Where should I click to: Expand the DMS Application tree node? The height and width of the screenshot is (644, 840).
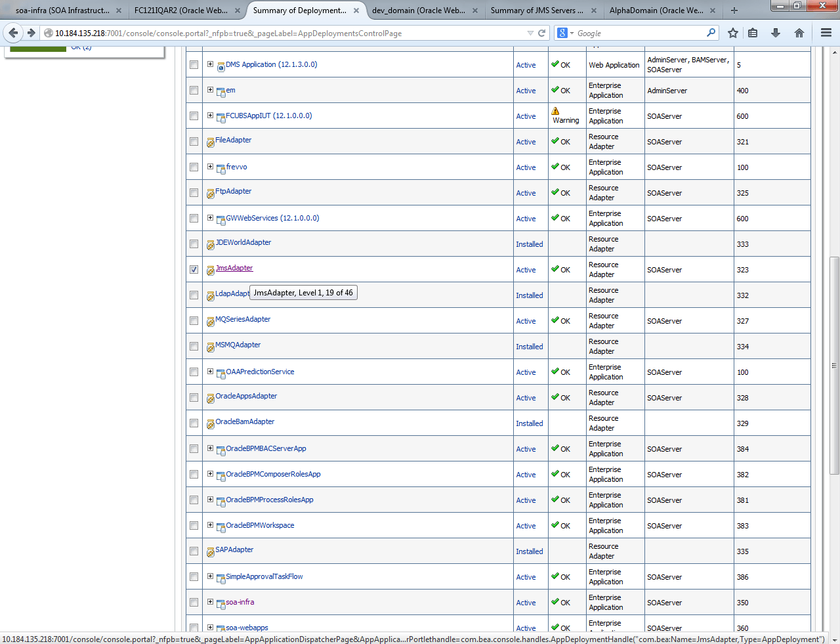[x=210, y=64]
